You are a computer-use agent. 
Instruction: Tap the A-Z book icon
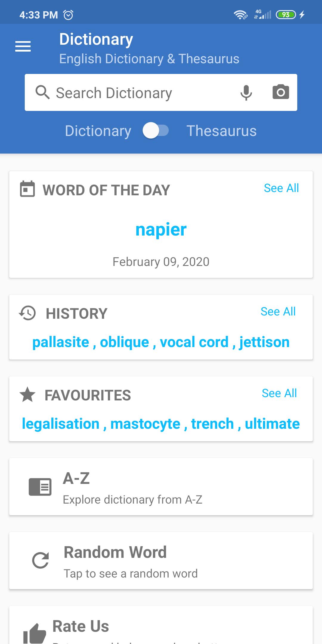click(40, 487)
